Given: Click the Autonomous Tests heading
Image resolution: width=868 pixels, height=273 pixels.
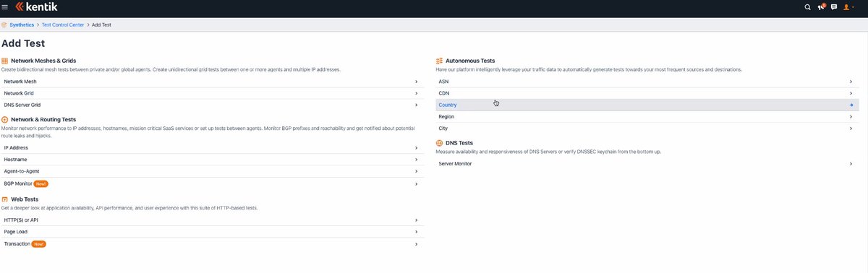Looking at the screenshot, I should pyautogui.click(x=470, y=61).
